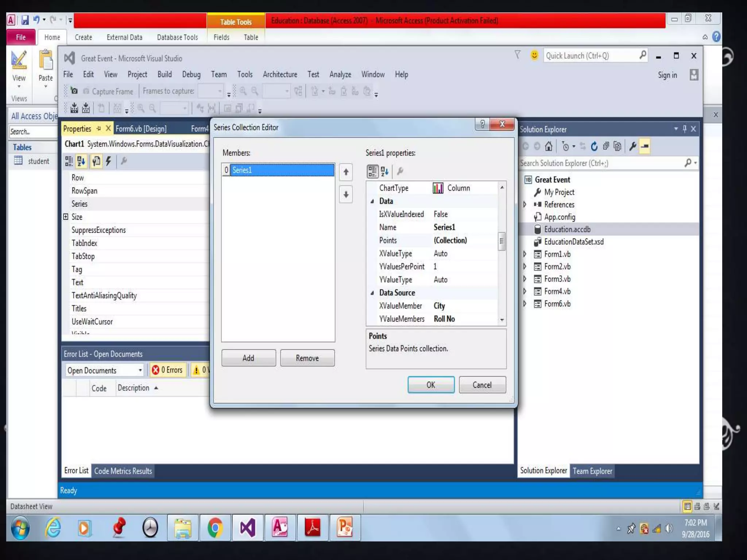Click Show All Files icon in Solution Explorer
This screenshot has height=560, width=747.
point(617,147)
